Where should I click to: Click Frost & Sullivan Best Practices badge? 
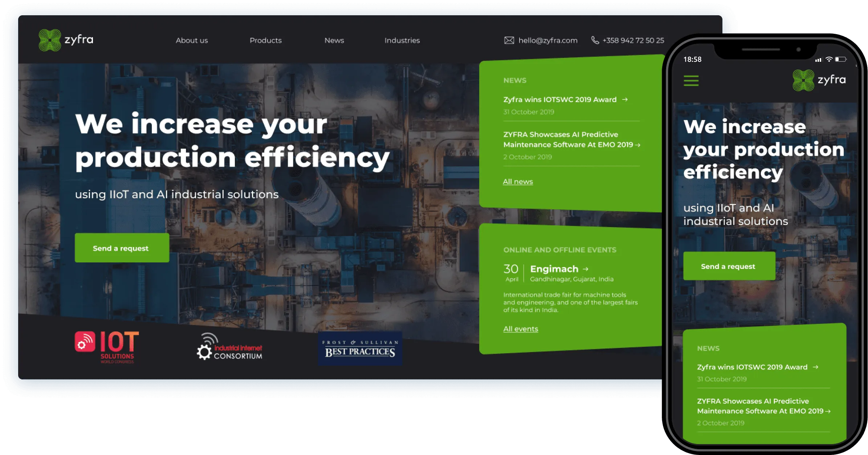pyautogui.click(x=360, y=348)
